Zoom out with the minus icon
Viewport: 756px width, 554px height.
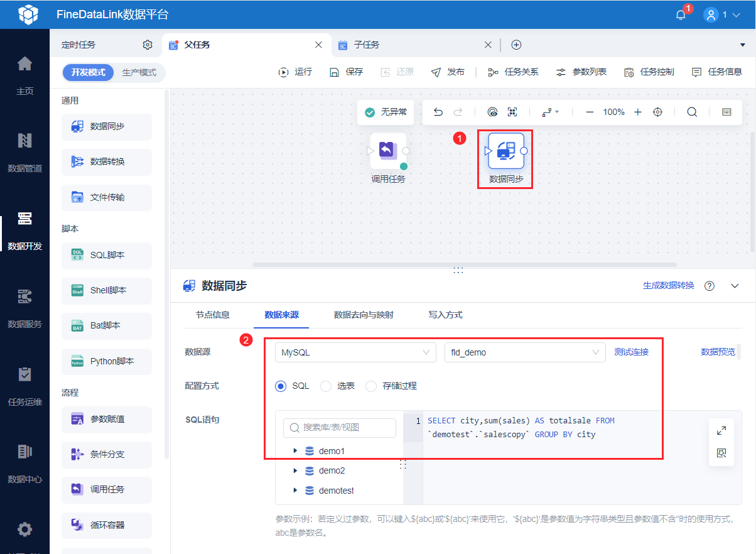tap(590, 112)
